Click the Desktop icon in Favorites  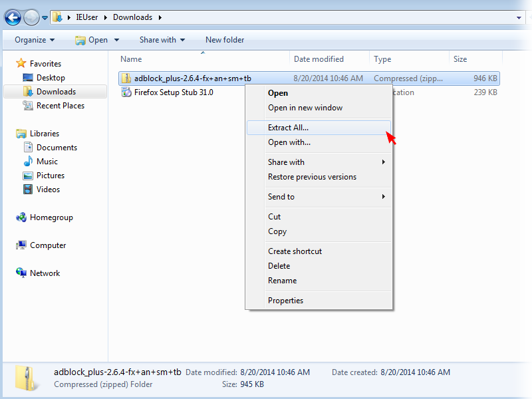coord(28,78)
